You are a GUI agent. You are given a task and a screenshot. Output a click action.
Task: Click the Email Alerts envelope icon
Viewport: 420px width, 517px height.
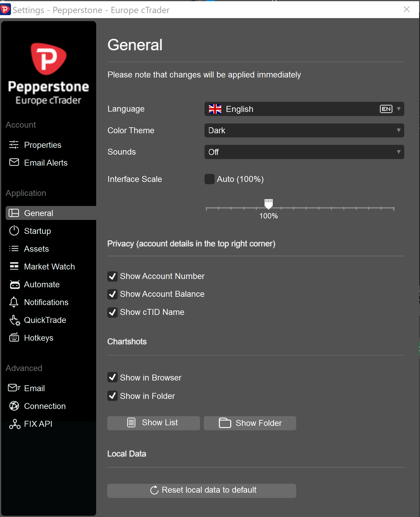click(14, 162)
